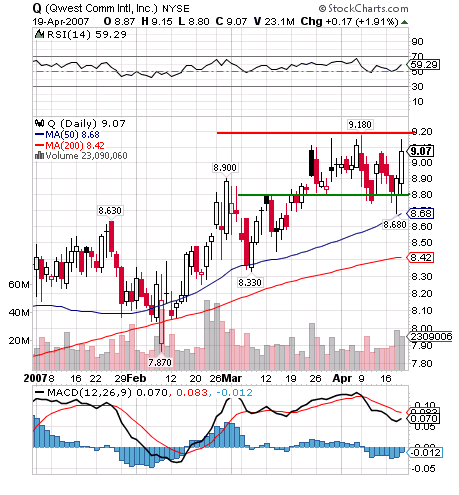The height and width of the screenshot is (495, 459).
Task: Click the red MACD signal value 0.083
Action: (192, 393)
